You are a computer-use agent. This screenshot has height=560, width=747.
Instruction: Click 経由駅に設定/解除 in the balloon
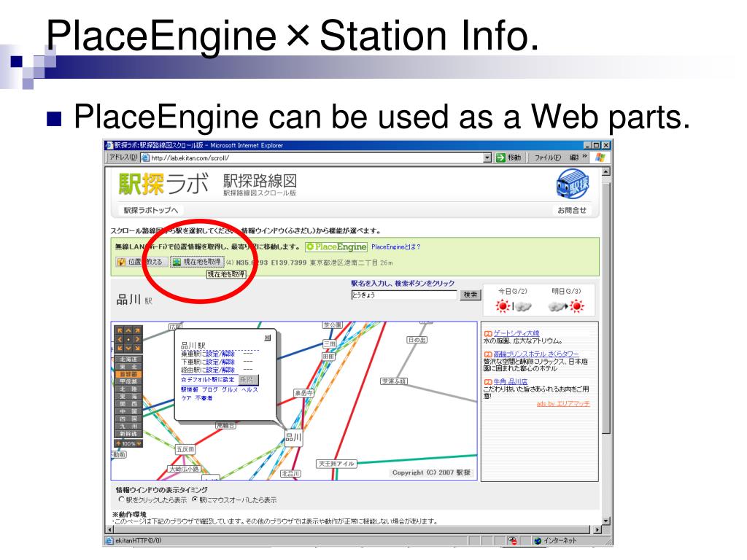(x=208, y=370)
